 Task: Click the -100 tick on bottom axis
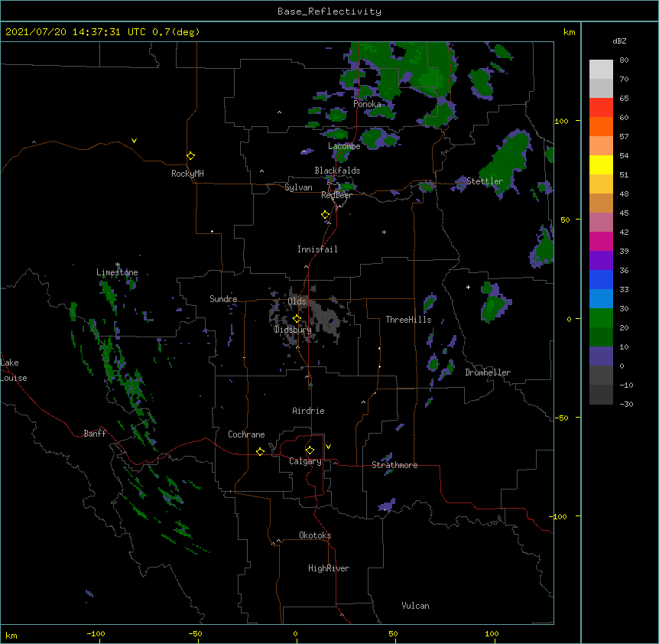click(x=96, y=633)
